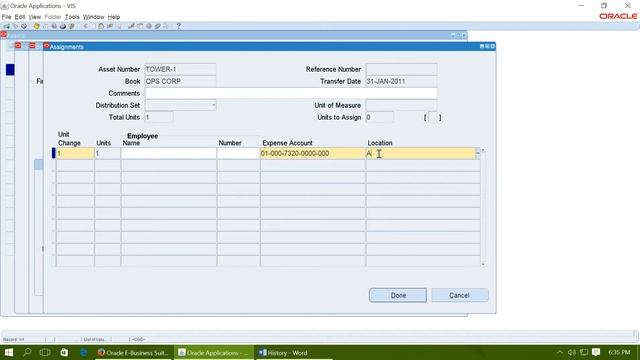Open the View menu

34,17
